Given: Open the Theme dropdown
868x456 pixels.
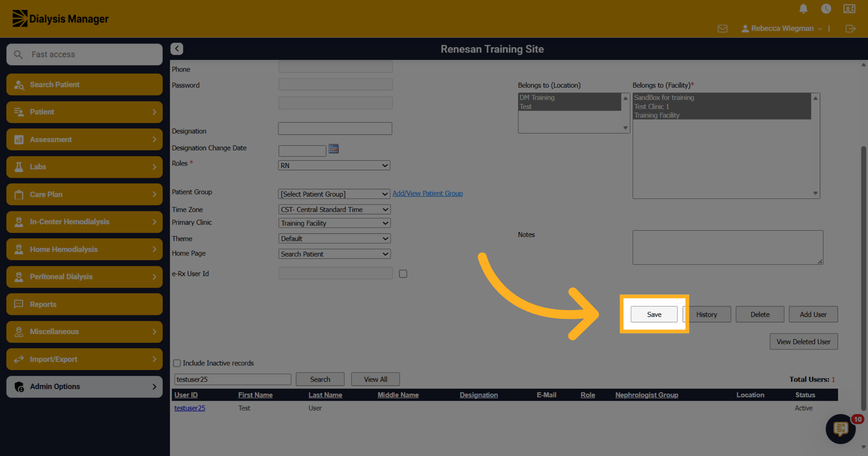Looking at the screenshot, I should [x=335, y=238].
